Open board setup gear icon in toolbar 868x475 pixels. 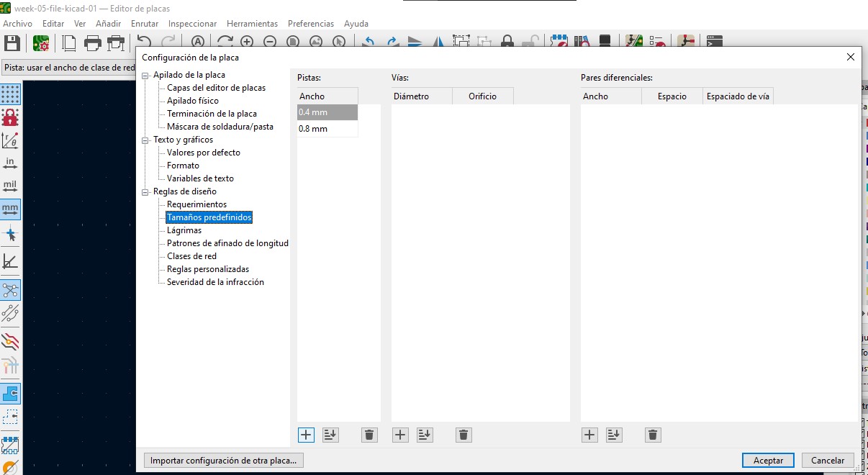(x=41, y=43)
